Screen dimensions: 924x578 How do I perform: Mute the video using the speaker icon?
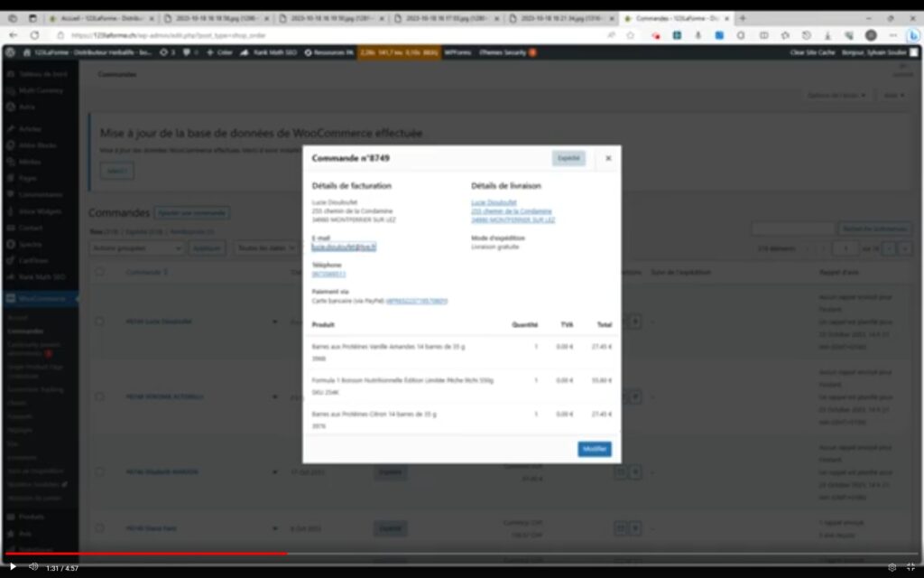pyautogui.click(x=33, y=566)
